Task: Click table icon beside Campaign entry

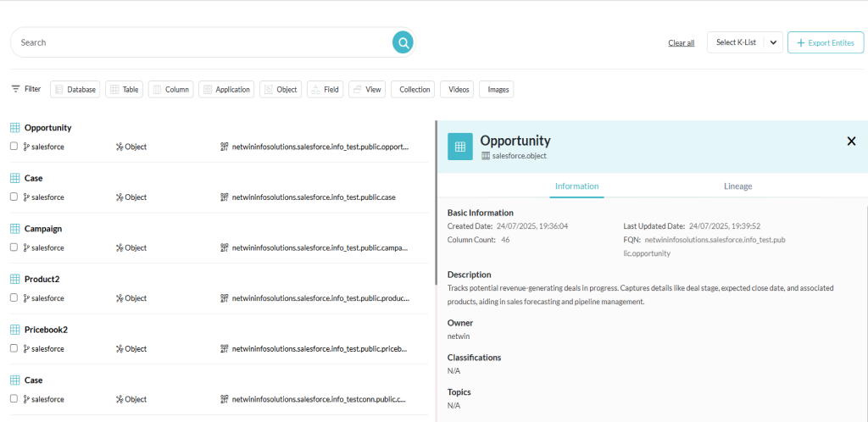Action: pyautogui.click(x=14, y=229)
